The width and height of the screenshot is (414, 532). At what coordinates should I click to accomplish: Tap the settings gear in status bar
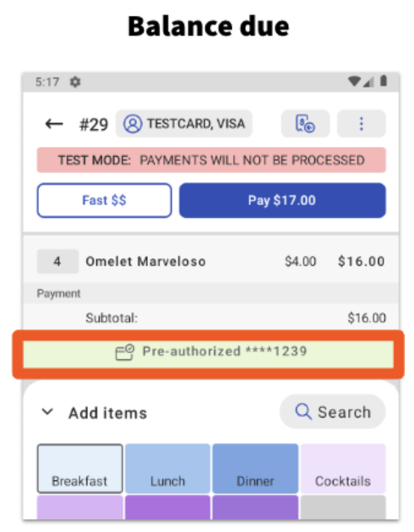point(75,82)
